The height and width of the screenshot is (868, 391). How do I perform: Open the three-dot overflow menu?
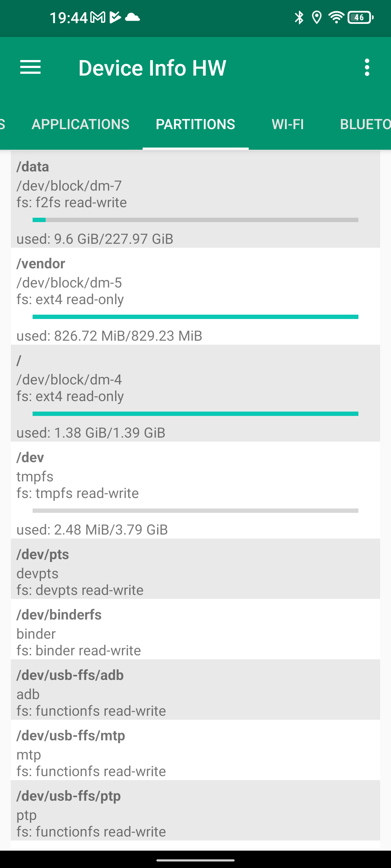click(367, 68)
